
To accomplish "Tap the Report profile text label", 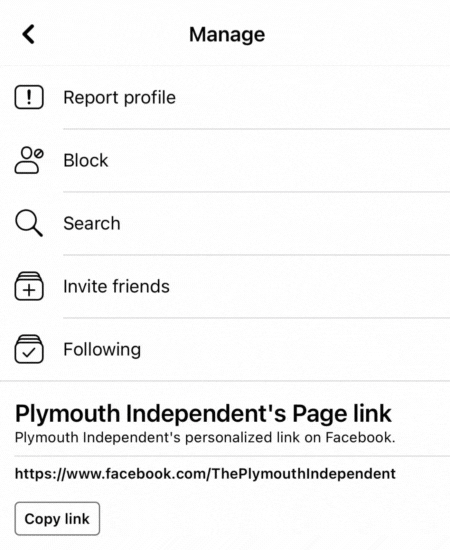I will click(x=119, y=98).
